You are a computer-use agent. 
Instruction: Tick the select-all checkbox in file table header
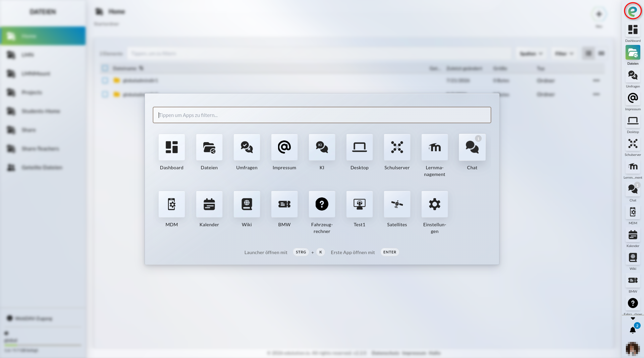point(105,68)
